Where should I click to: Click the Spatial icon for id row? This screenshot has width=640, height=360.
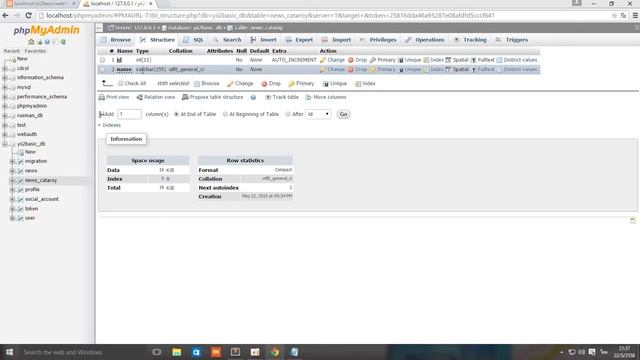448,60
